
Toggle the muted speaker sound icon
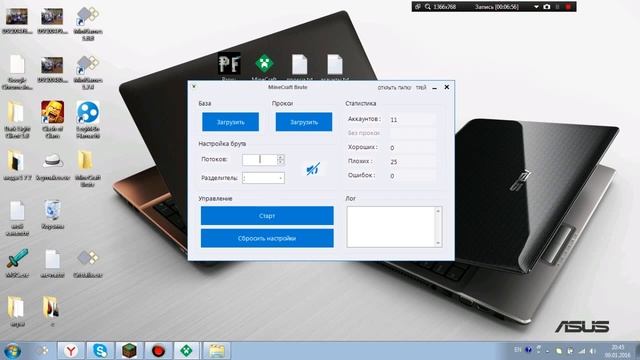(313, 169)
